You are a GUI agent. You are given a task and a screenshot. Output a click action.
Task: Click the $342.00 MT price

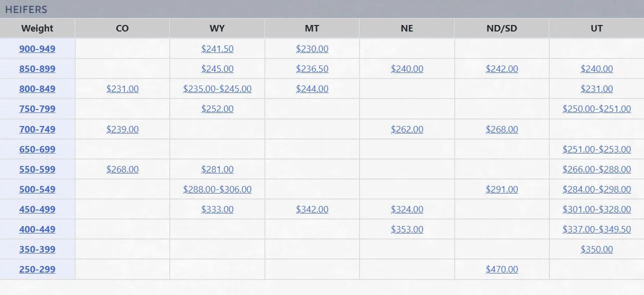click(x=312, y=209)
